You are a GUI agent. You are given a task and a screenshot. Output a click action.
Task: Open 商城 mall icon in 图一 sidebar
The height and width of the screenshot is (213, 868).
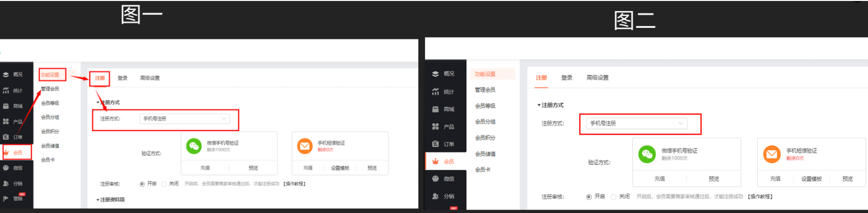pos(6,106)
